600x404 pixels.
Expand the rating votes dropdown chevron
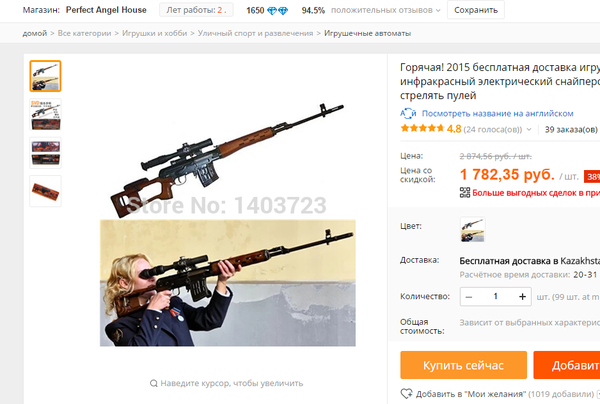tap(529, 129)
